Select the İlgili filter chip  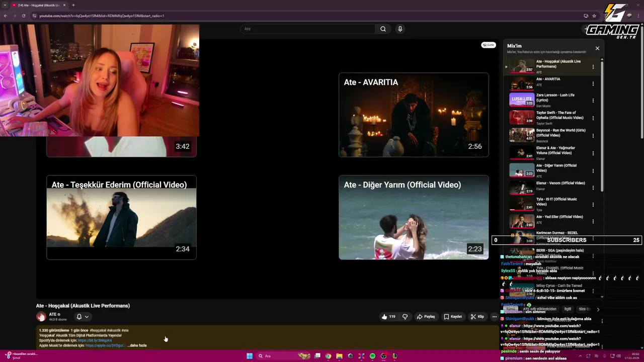click(568, 309)
